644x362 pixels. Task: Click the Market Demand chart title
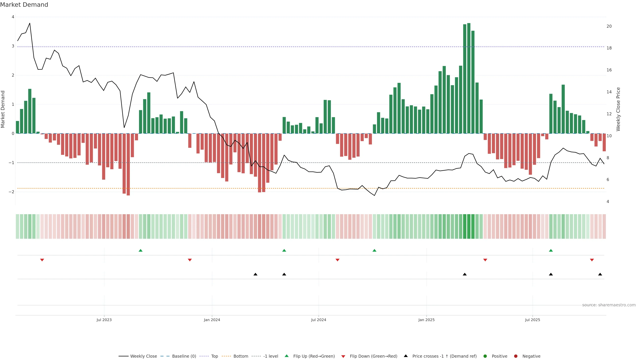(24, 5)
